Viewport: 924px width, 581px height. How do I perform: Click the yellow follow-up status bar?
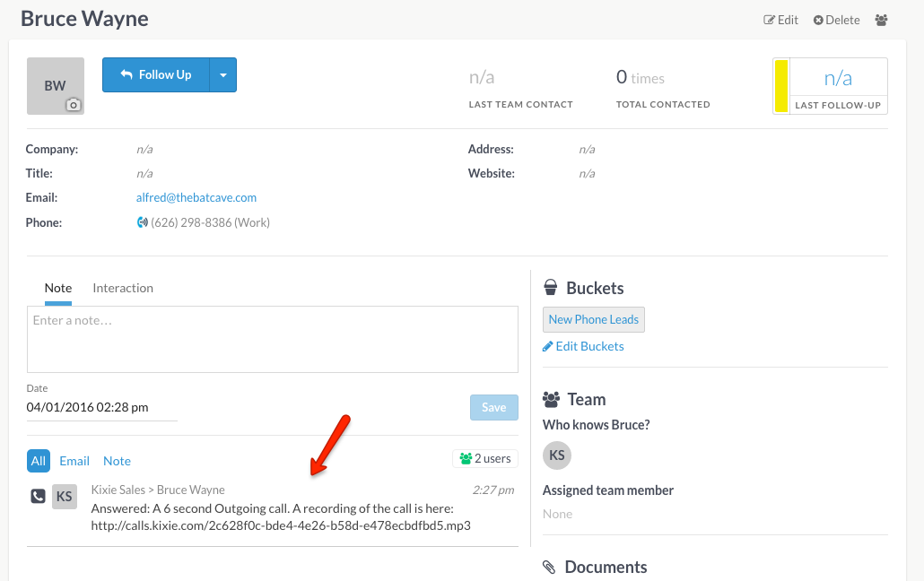(x=781, y=86)
